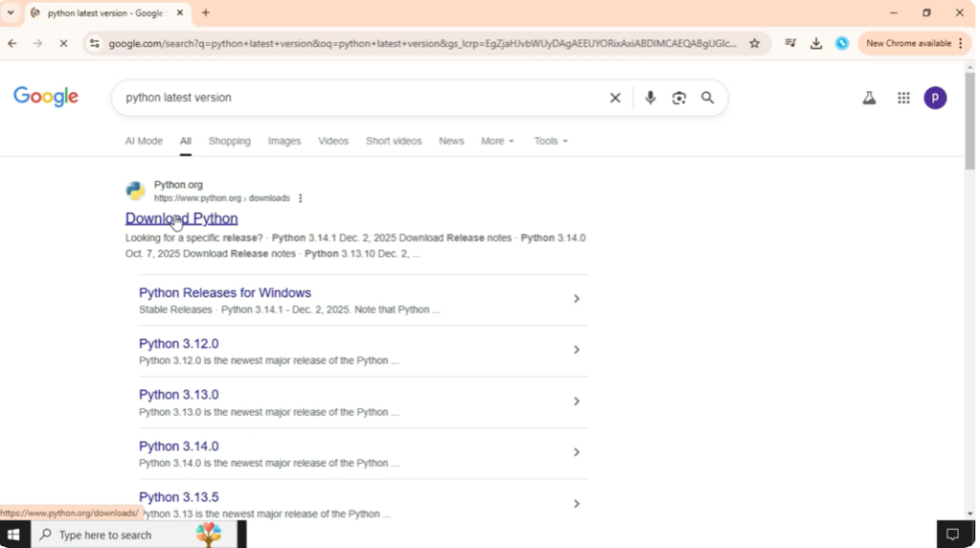Click the voice search microphone icon
Viewport: 980px width, 548px height.
tap(650, 98)
